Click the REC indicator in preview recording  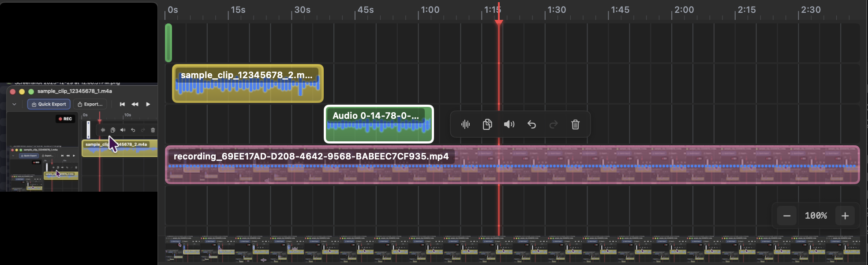[x=65, y=119]
